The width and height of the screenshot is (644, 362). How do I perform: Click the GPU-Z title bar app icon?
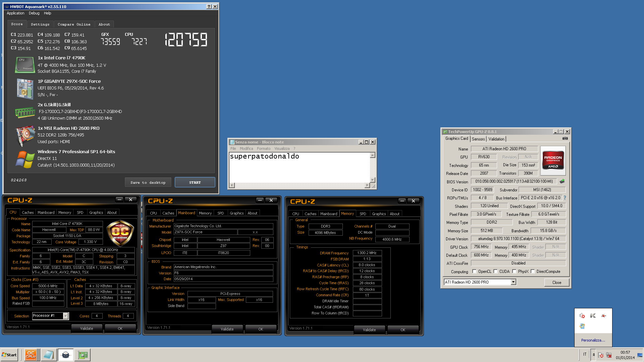click(x=445, y=132)
